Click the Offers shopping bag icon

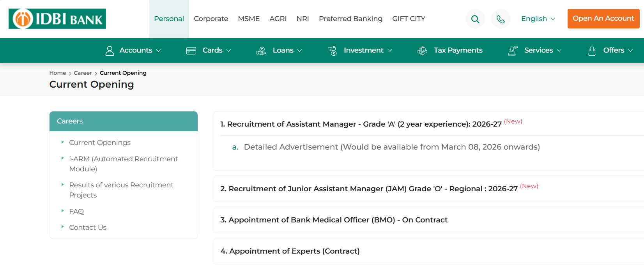pyautogui.click(x=592, y=51)
